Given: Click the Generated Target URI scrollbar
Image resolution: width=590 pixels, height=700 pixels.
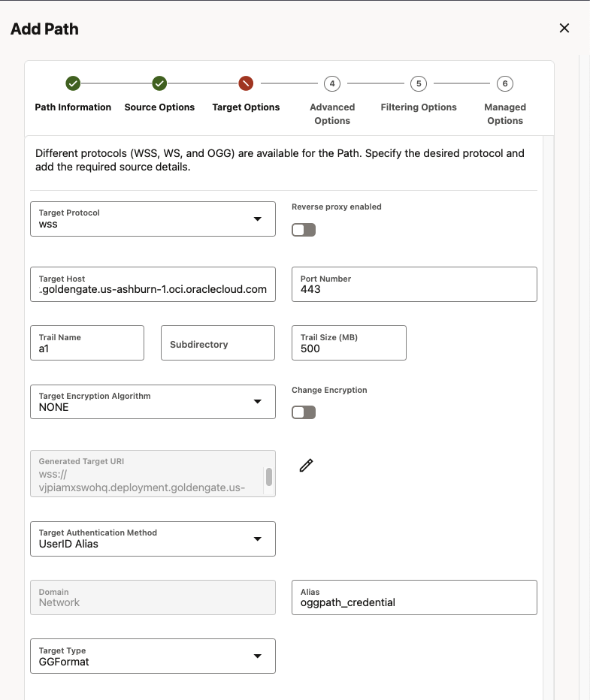Looking at the screenshot, I should [x=269, y=476].
